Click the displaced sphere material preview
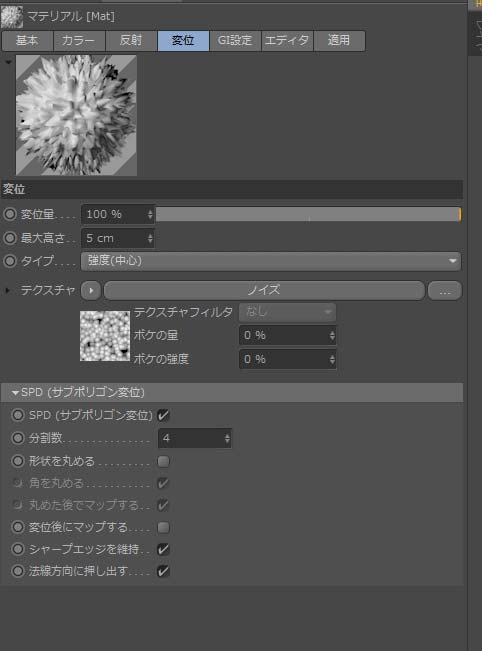This screenshot has width=482, height=651. tap(76, 115)
